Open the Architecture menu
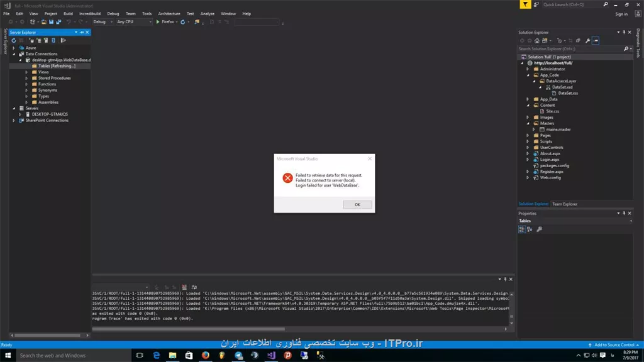Image resolution: width=644 pixels, height=362 pixels. pos(169,14)
